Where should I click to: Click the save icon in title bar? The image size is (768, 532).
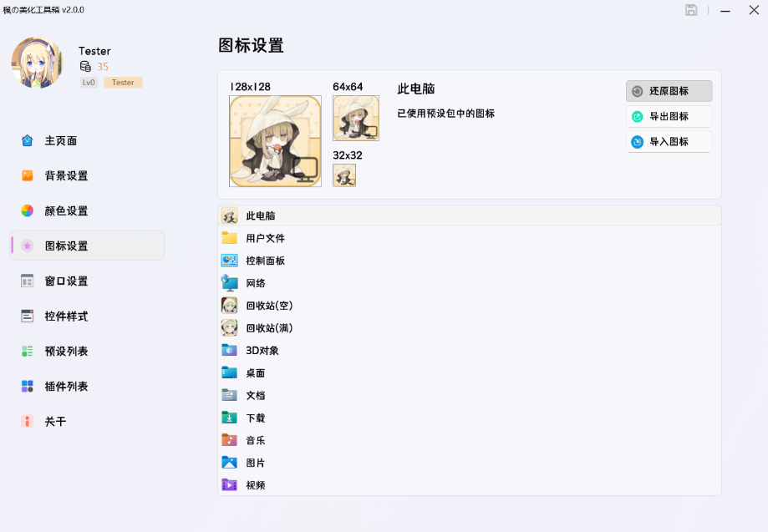(691, 10)
